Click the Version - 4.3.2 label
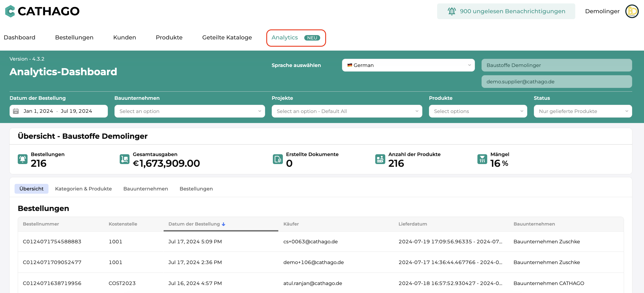Viewport: 644px width, 293px height. (x=27, y=59)
